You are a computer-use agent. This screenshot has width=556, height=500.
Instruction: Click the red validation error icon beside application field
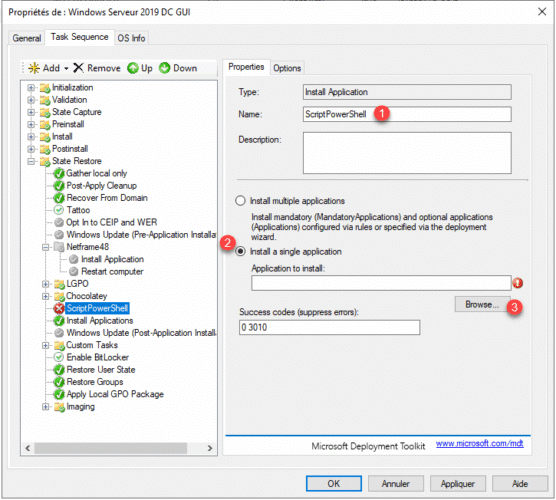click(518, 283)
